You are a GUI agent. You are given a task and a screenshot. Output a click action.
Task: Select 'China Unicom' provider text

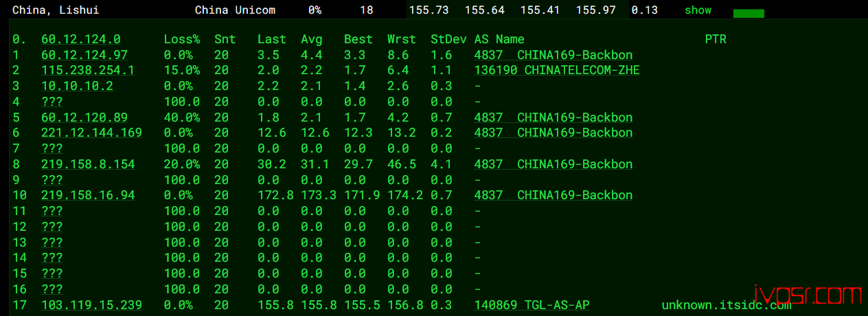point(236,10)
